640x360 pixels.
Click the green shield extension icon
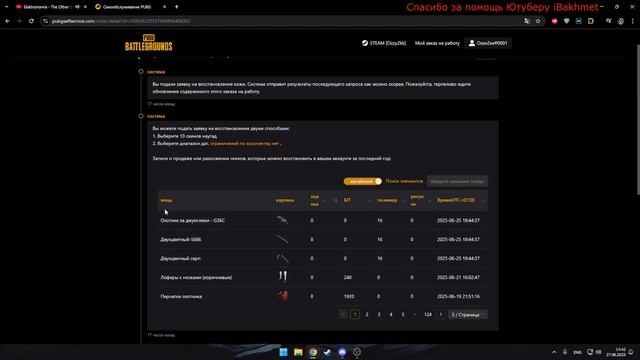[567, 21]
